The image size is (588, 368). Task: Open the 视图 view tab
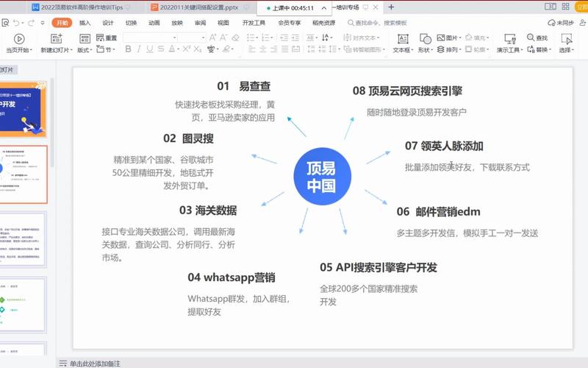click(223, 23)
